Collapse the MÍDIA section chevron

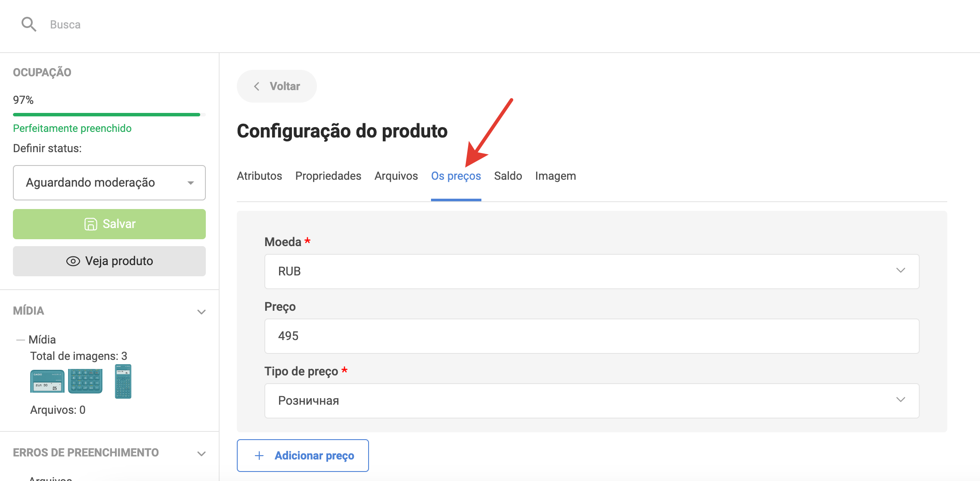(x=201, y=311)
